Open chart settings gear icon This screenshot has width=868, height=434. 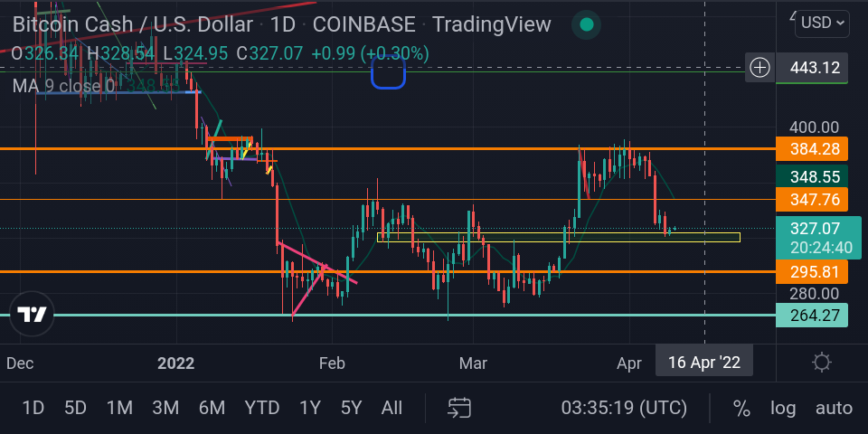pyautogui.click(x=822, y=363)
